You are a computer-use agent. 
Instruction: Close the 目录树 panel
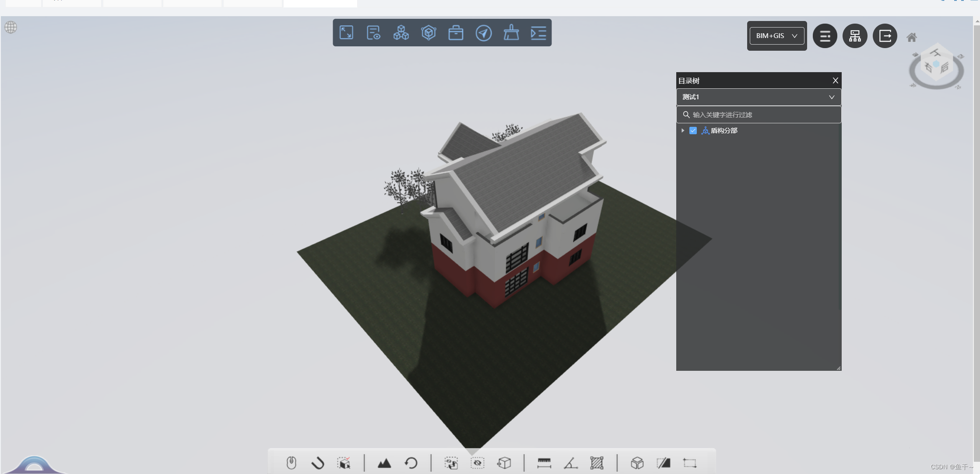(835, 80)
